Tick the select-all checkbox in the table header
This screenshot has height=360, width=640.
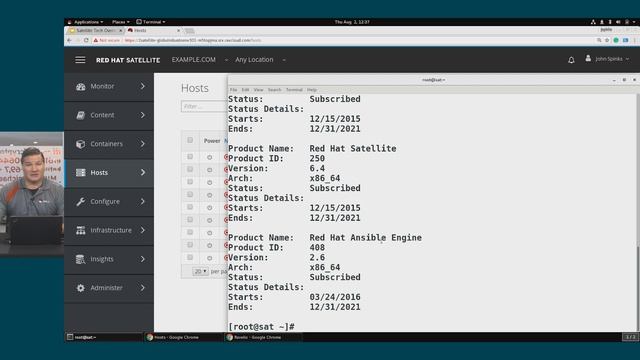pyautogui.click(x=190, y=140)
